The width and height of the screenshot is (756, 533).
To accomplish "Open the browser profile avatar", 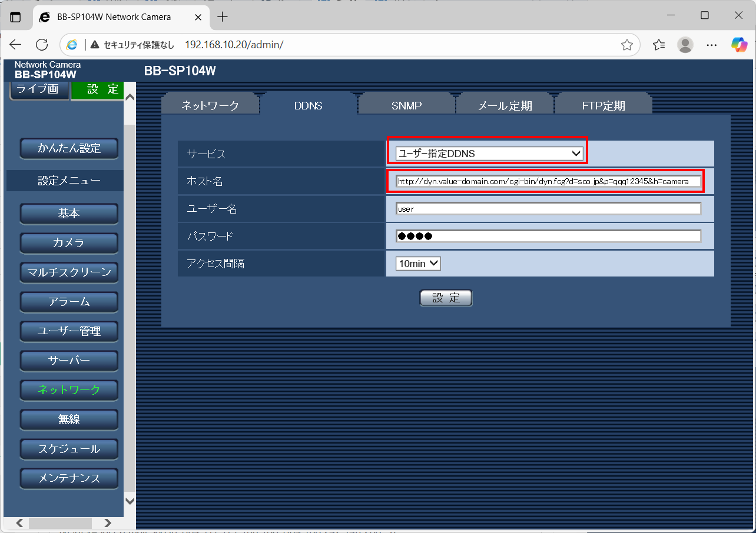I will pyautogui.click(x=685, y=45).
